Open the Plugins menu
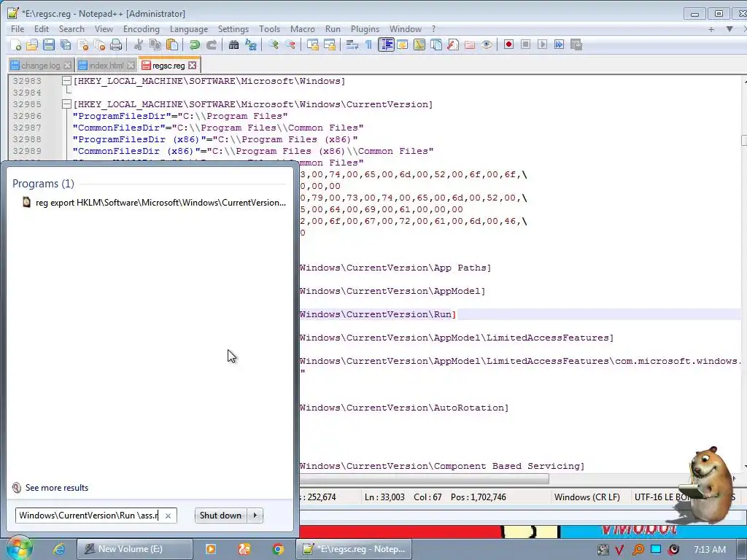 click(365, 29)
